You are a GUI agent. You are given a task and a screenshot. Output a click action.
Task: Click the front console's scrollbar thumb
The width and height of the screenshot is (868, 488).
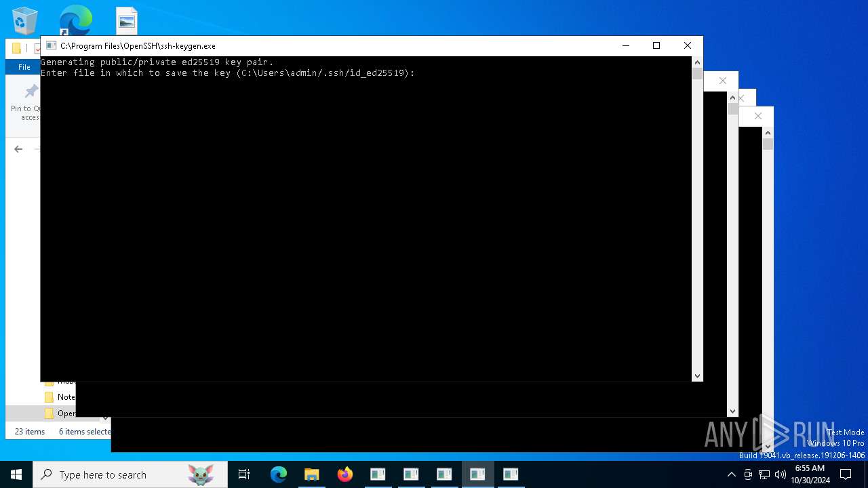[697, 74]
